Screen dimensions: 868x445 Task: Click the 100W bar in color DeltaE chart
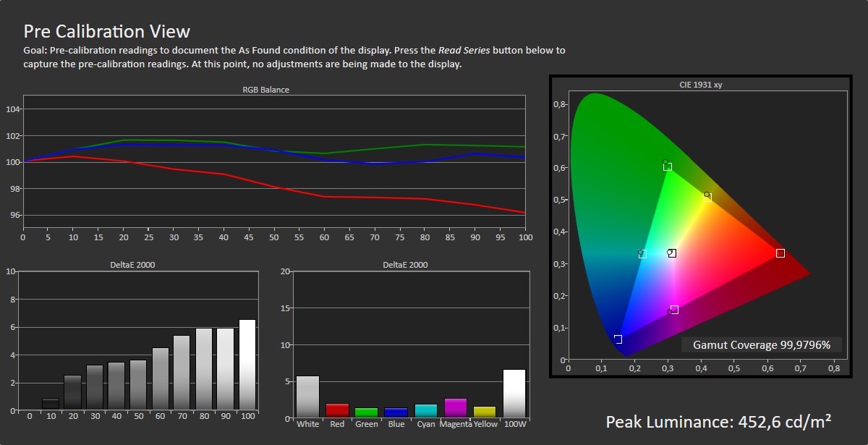[x=514, y=394]
